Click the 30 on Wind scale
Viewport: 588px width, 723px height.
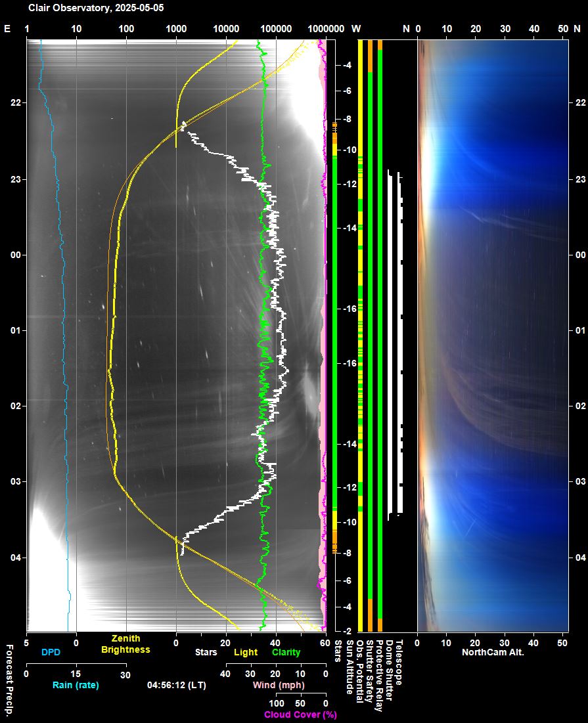(250, 674)
